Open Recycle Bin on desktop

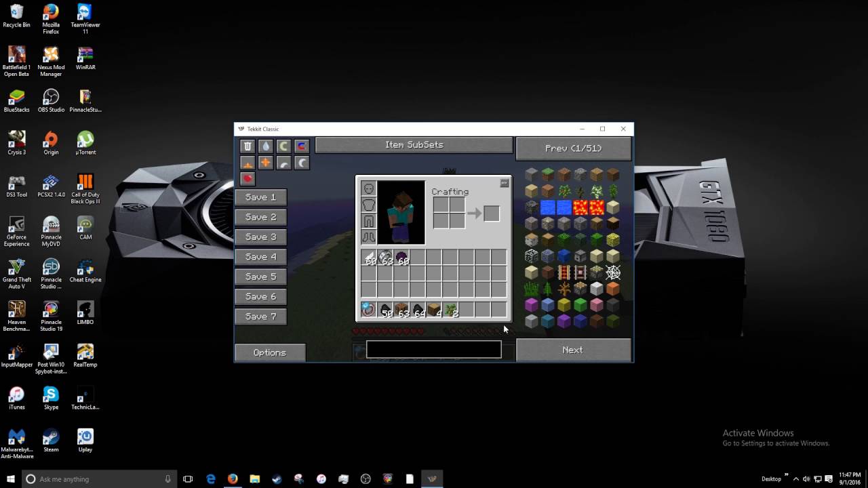point(16,16)
